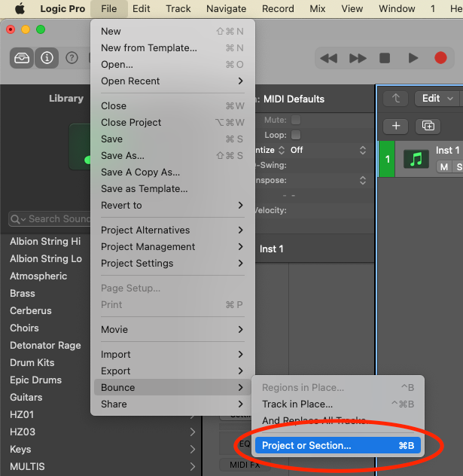Click the red Record button
The image size is (463, 476).
440,58
